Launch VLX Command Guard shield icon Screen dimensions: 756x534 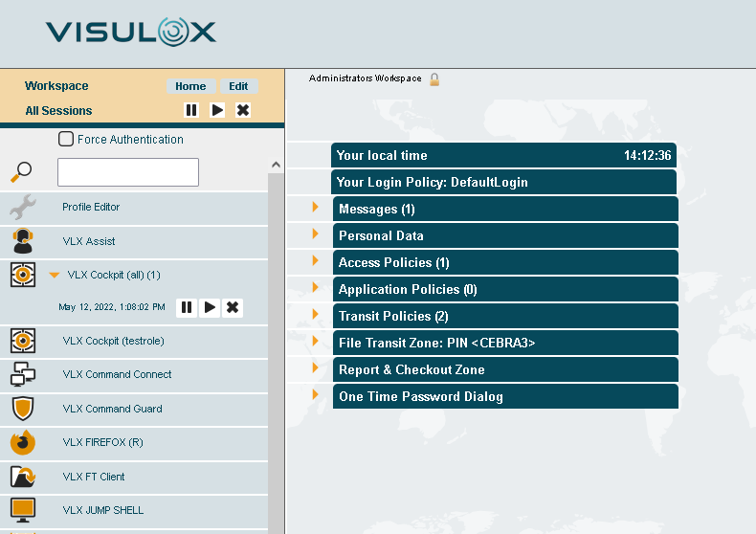(x=22, y=409)
